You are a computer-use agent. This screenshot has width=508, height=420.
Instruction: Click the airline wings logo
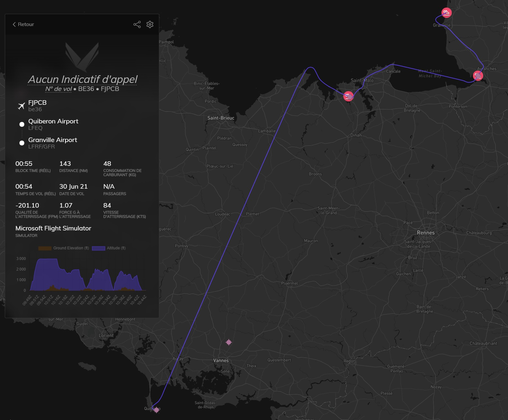(x=82, y=57)
